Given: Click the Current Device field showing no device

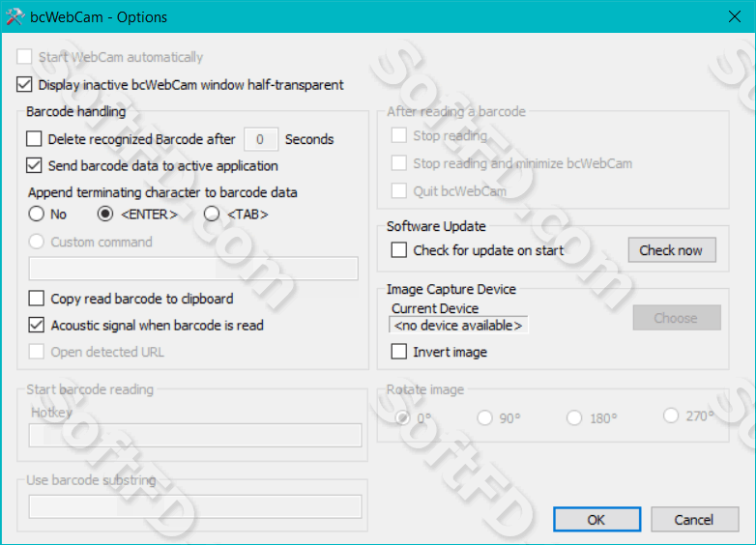Looking at the screenshot, I should pyautogui.click(x=458, y=326).
